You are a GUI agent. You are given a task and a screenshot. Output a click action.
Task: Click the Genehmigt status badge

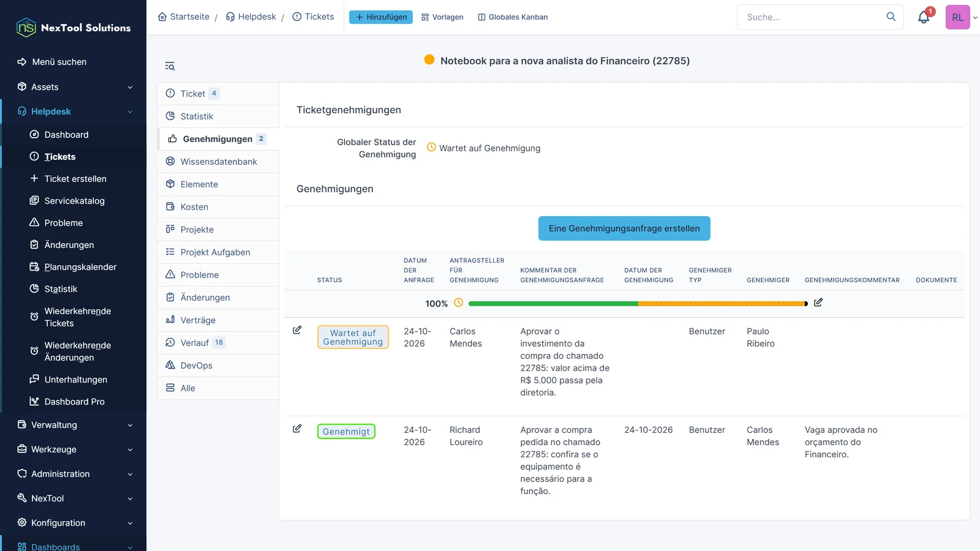coord(346,432)
